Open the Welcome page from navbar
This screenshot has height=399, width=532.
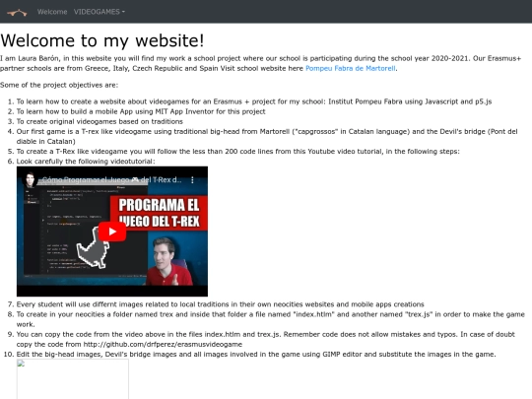[52, 12]
